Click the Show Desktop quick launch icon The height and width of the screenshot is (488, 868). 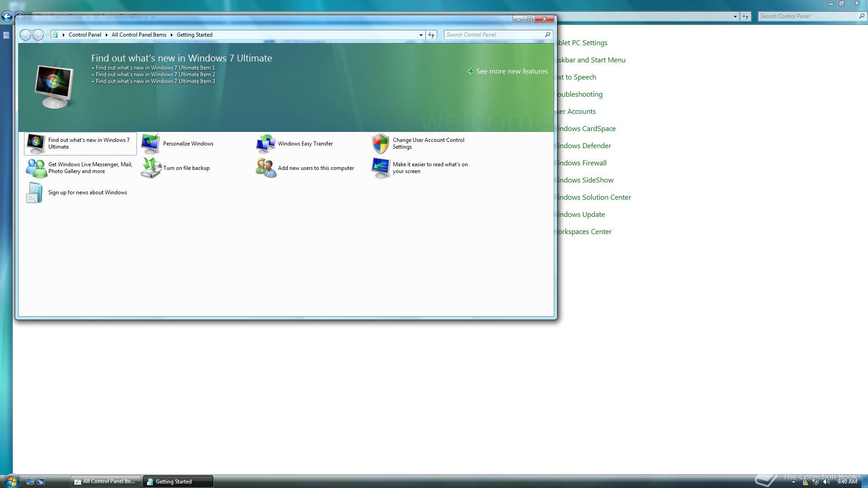[x=30, y=482]
